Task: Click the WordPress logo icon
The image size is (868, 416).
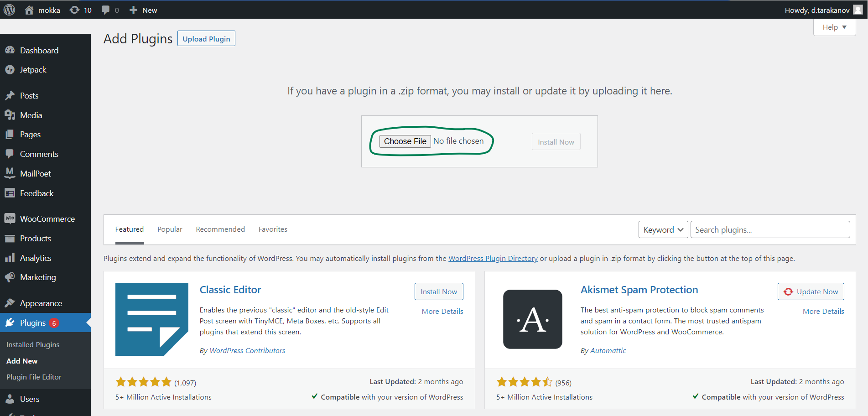Action: coord(10,10)
